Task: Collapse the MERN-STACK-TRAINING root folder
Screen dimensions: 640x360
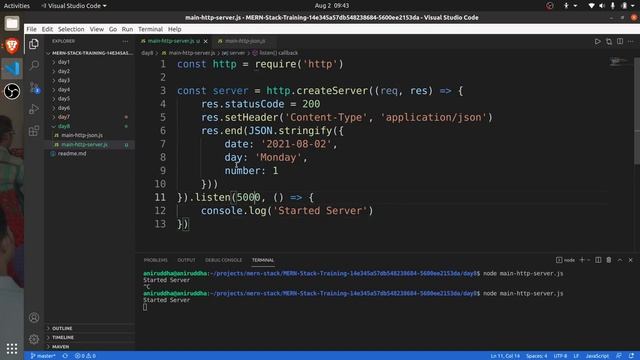Action: click(x=90, y=53)
